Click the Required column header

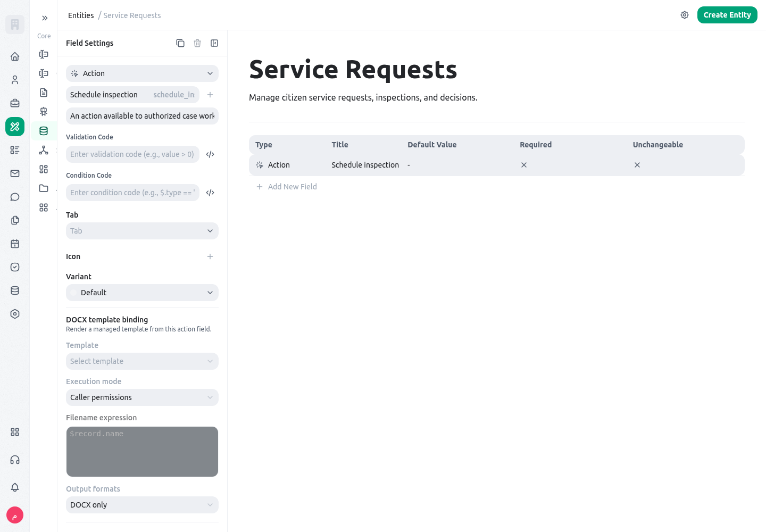pos(536,145)
